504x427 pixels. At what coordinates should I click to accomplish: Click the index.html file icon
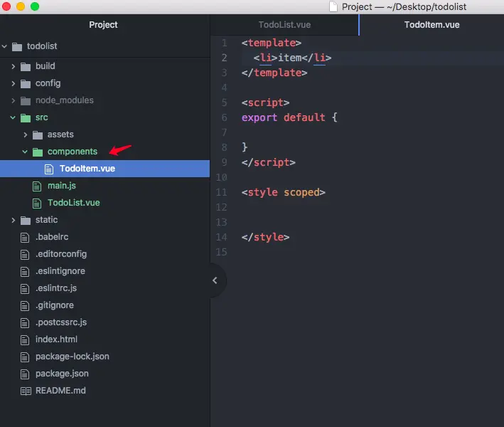[25, 339]
